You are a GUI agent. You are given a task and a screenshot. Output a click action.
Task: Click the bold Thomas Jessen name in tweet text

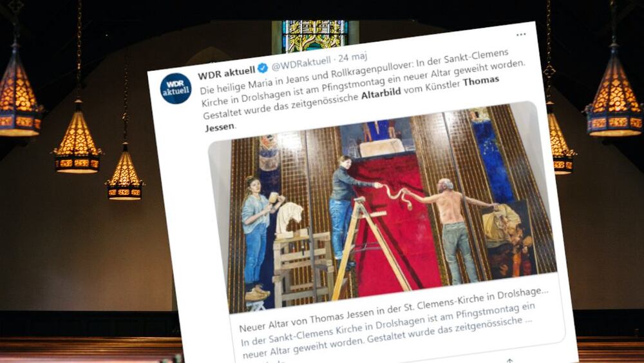coord(480,81)
